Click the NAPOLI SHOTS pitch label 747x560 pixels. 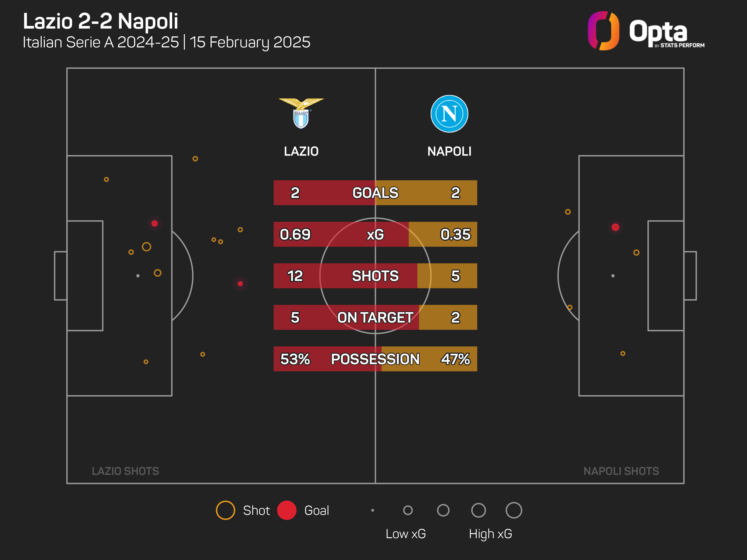click(x=621, y=471)
